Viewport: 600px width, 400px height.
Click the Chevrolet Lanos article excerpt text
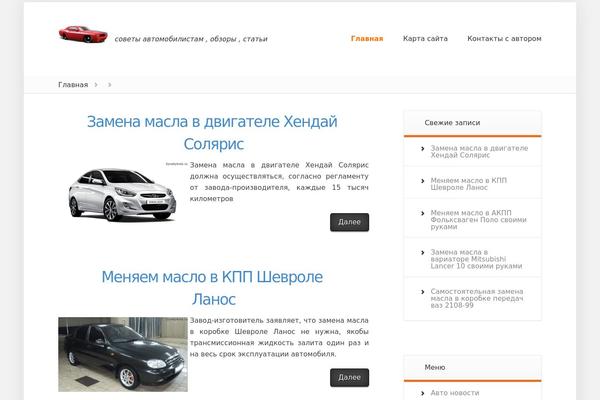(x=279, y=337)
